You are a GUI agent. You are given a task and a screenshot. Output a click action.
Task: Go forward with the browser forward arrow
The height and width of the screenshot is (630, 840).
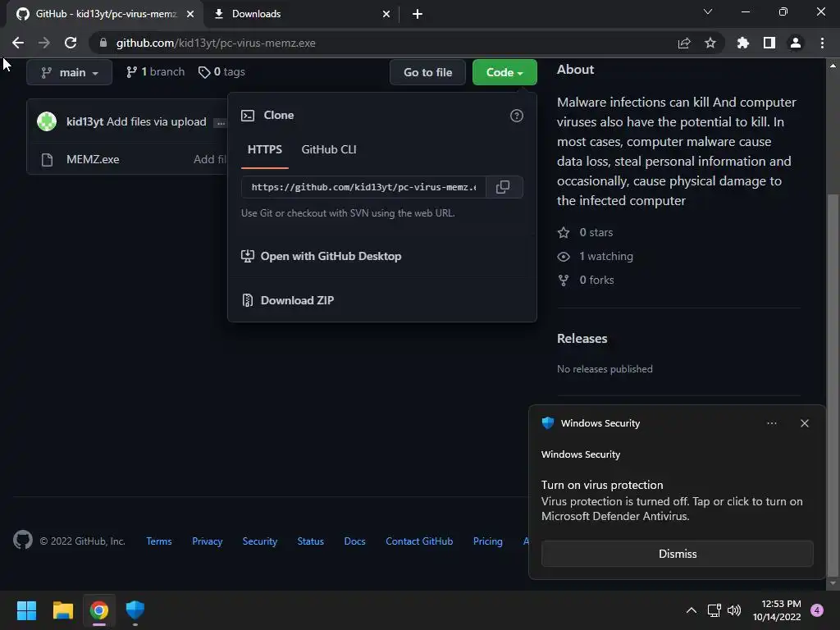point(44,43)
